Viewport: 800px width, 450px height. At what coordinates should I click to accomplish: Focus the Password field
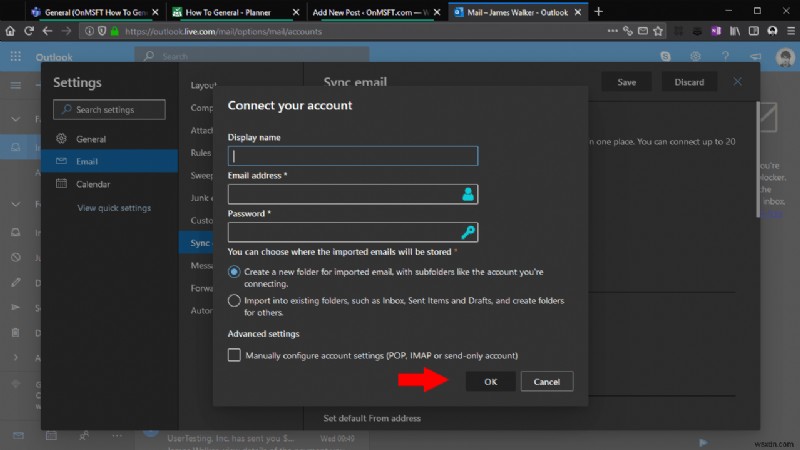coord(353,232)
